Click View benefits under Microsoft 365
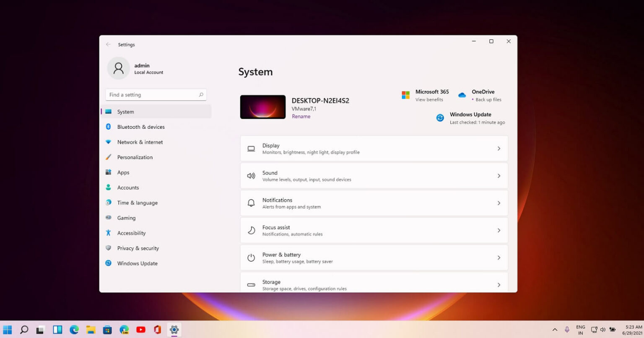Image resolution: width=644 pixels, height=338 pixels. pos(429,99)
